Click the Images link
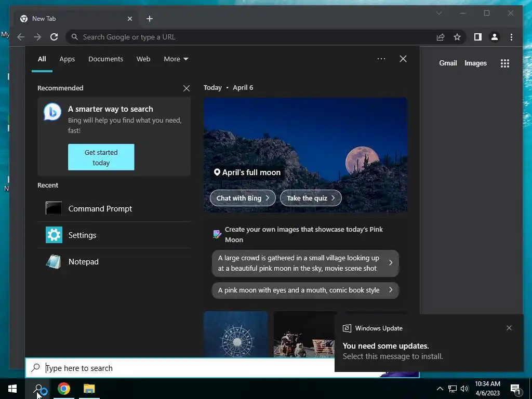532x399 pixels. (475, 63)
